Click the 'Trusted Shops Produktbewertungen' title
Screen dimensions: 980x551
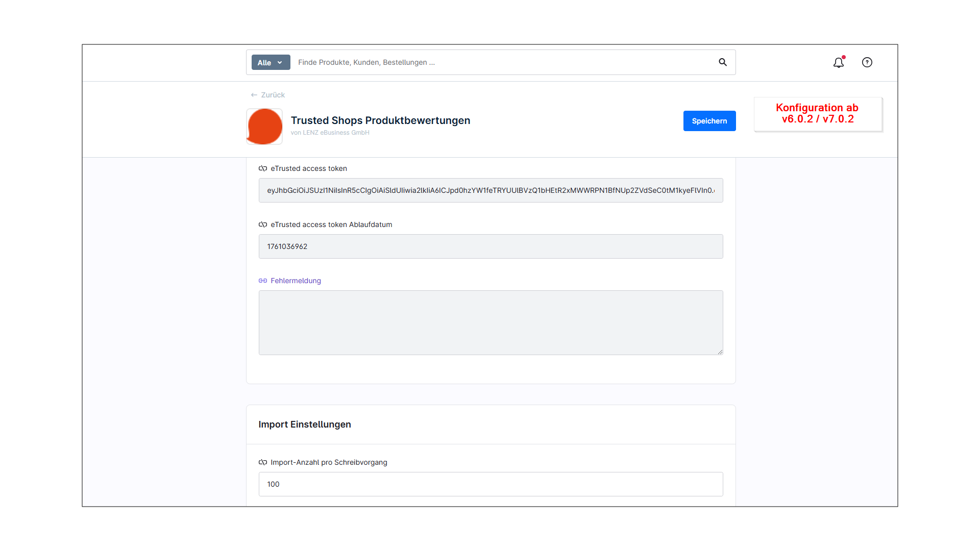381,120
